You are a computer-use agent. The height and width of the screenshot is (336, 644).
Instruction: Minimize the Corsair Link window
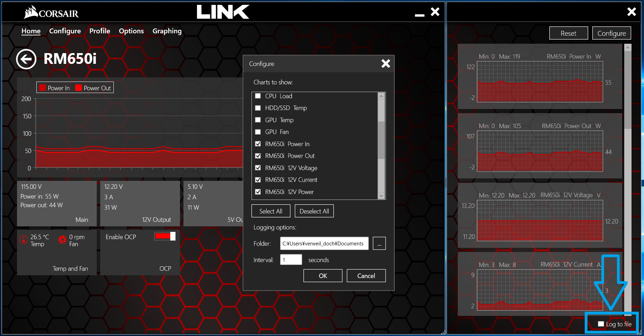click(420, 15)
